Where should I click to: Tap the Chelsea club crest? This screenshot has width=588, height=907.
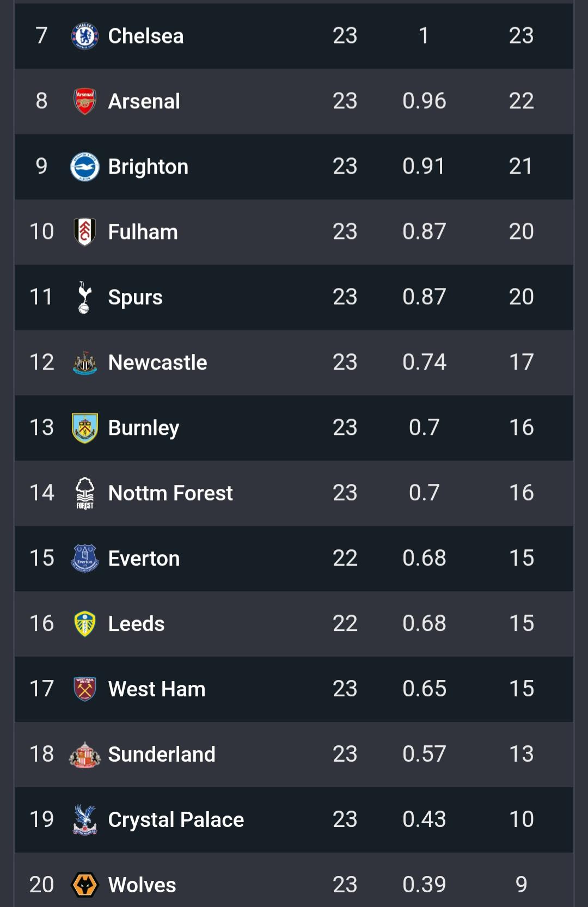point(85,36)
